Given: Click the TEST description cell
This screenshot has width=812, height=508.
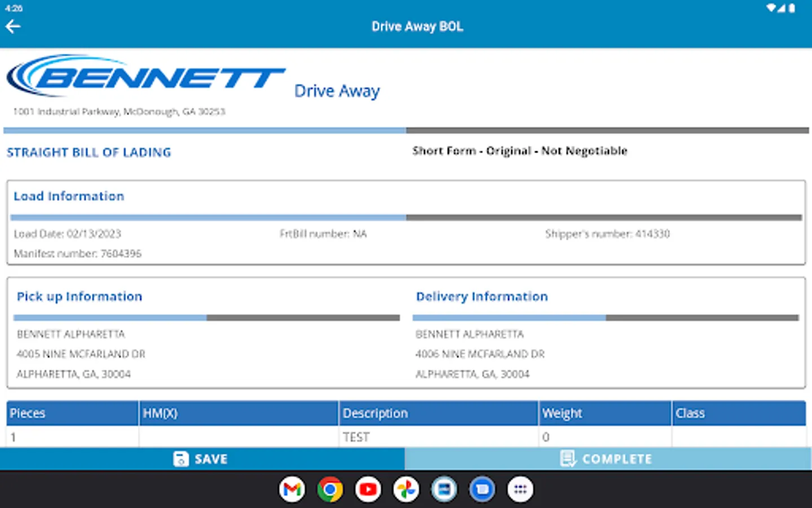Looking at the screenshot, I should click(439, 437).
